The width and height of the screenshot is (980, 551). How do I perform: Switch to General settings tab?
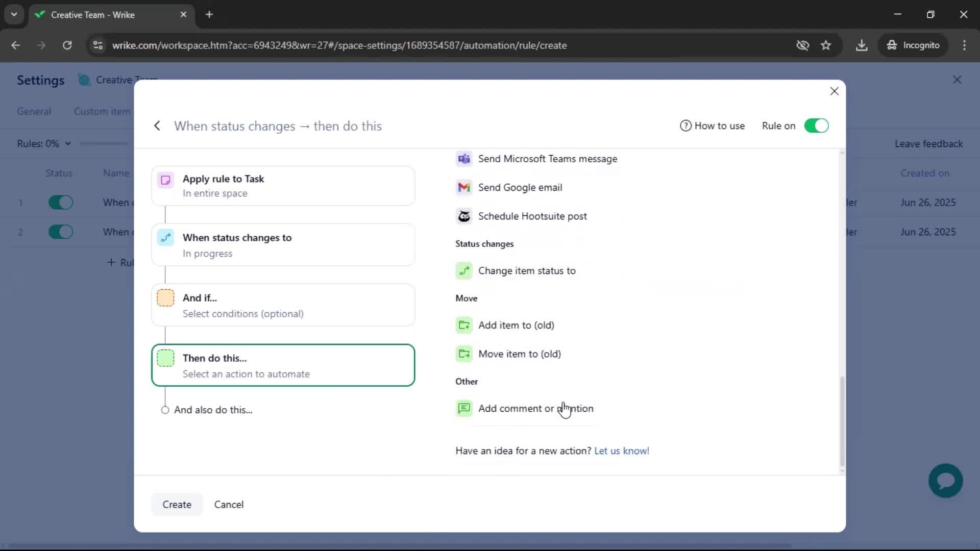(x=34, y=112)
